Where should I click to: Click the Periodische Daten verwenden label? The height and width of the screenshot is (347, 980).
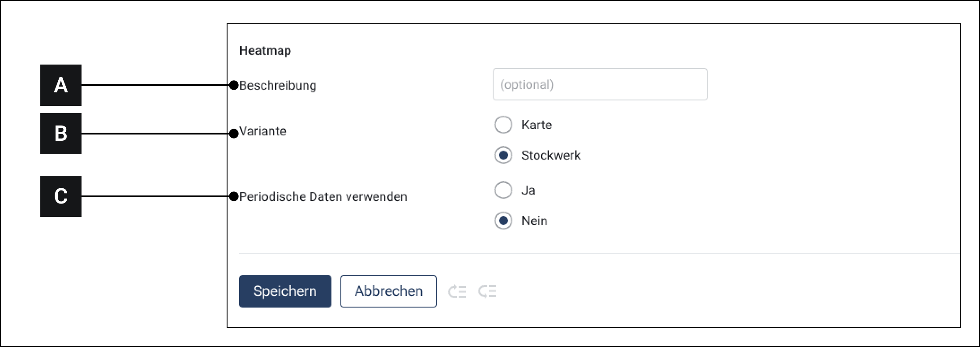coord(323,196)
